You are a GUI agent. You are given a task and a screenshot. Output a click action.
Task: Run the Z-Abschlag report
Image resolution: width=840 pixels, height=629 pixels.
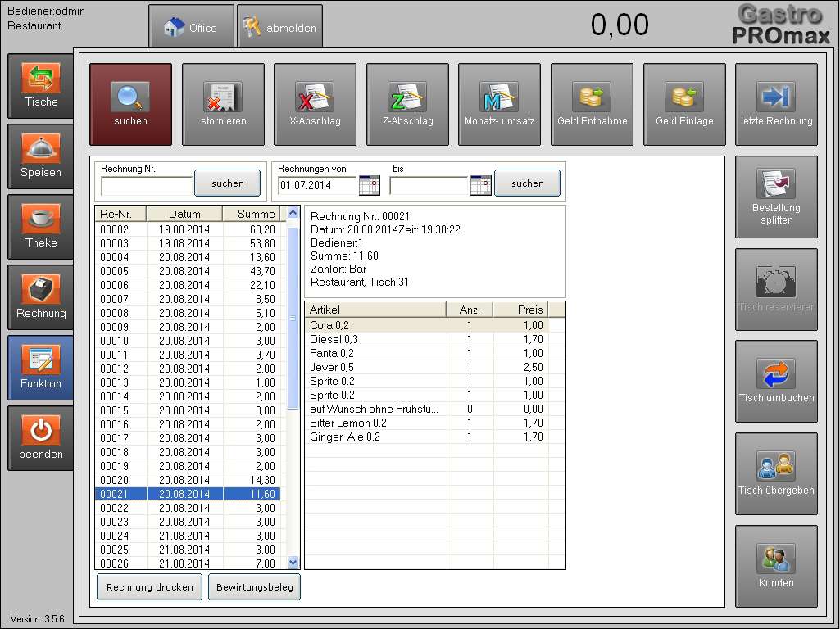[x=407, y=104]
